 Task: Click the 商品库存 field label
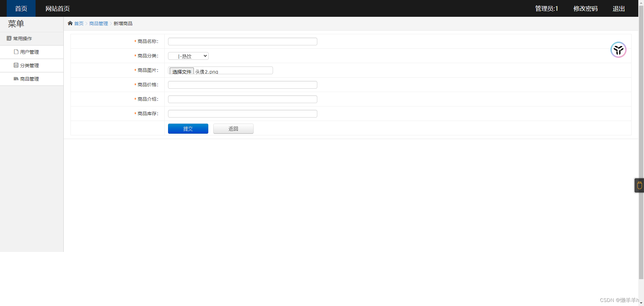coord(148,114)
